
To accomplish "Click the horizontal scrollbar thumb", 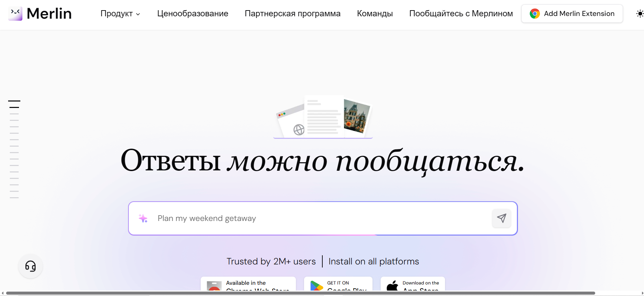I will tap(300, 293).
